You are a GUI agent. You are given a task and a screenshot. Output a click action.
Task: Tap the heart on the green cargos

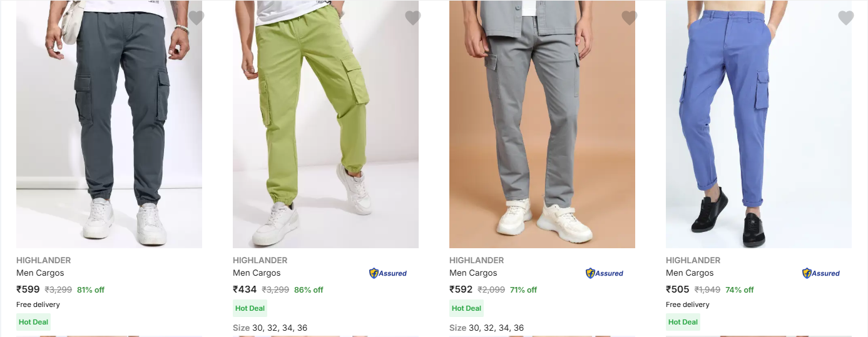click(x=413, y=18)
